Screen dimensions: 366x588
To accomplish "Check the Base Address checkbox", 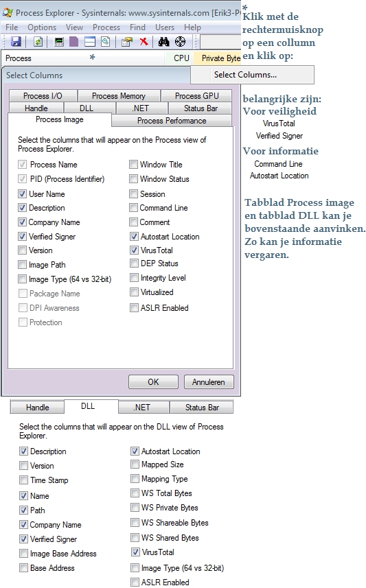I will pos(23,567).
